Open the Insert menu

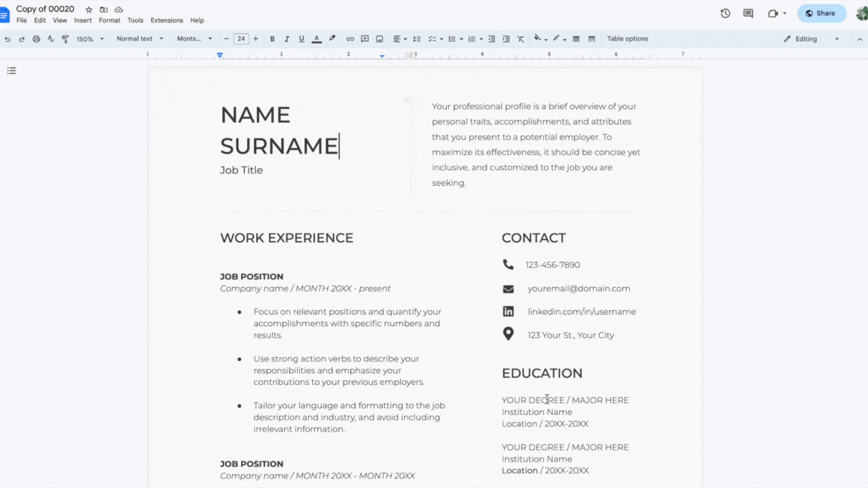pyautogui.click(x=83, y=20)
